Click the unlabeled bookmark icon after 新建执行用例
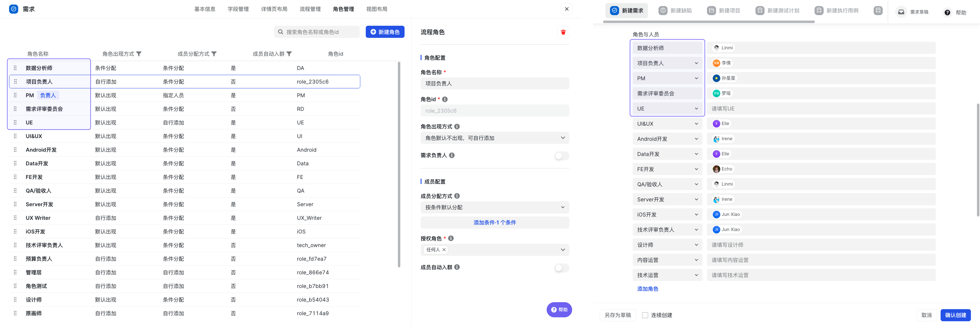The height and width of the screenshot is (327, 980). 878,11
